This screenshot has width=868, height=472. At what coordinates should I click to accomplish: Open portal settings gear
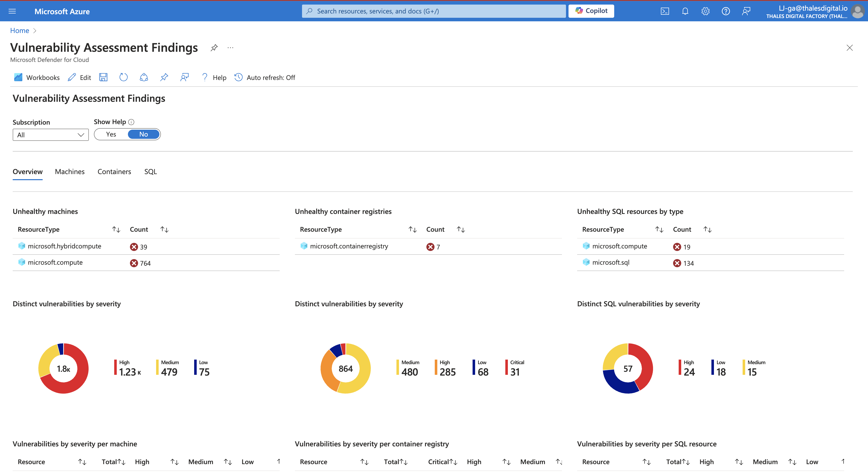(x=705, y=11)
